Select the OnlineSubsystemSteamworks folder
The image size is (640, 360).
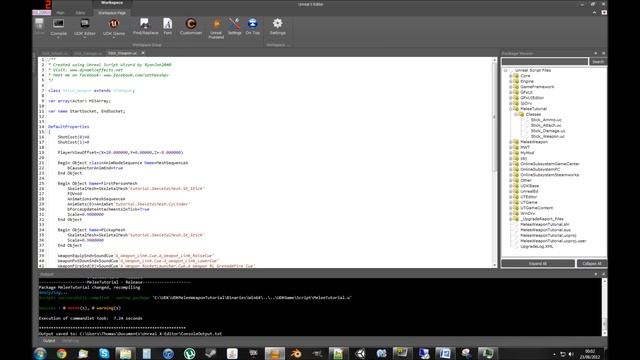tap(549, 175)
